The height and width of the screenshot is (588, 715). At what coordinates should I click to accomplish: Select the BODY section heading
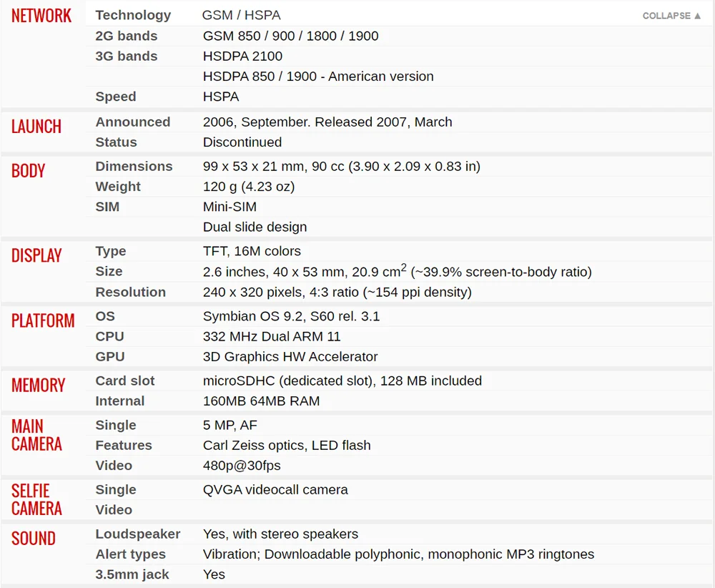[x=29, y=171]
